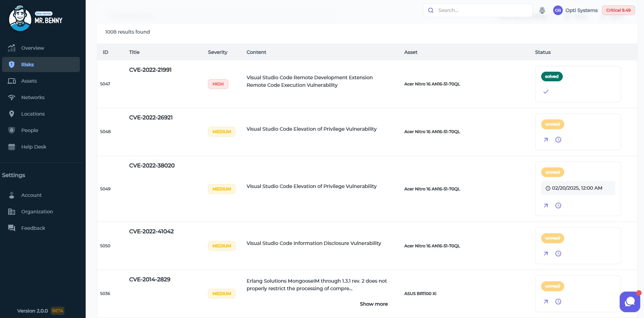Image resolution: width=644 pixels, height=318 pixels.
Task: Click the Mr. Benny logo
Action: point(36,19)
